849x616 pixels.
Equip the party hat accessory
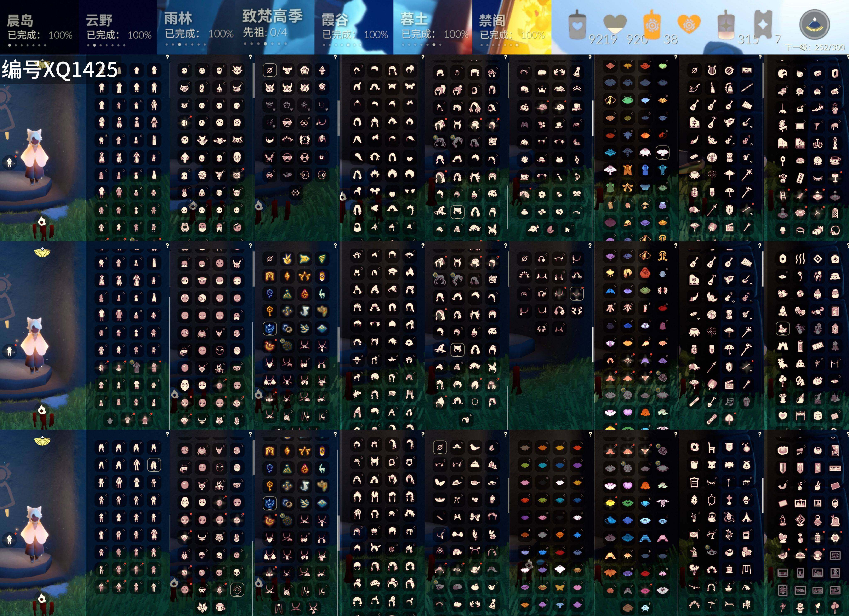[577, 71]
